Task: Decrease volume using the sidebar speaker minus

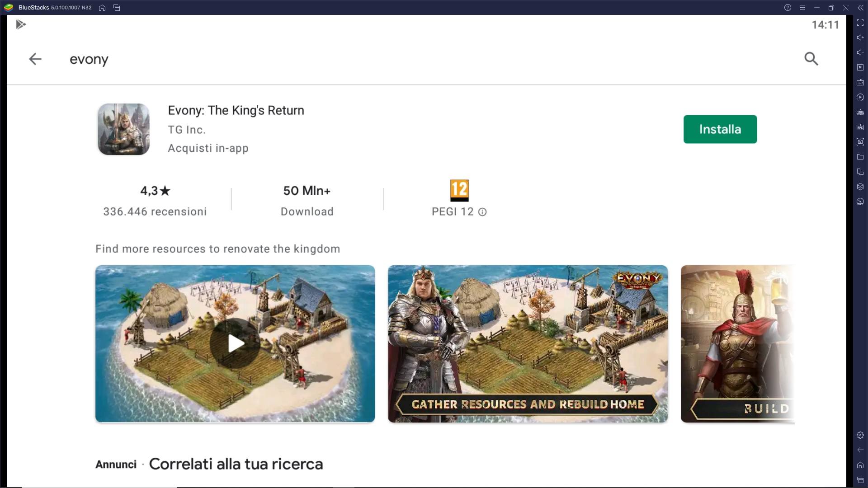Action: [860, 52]
